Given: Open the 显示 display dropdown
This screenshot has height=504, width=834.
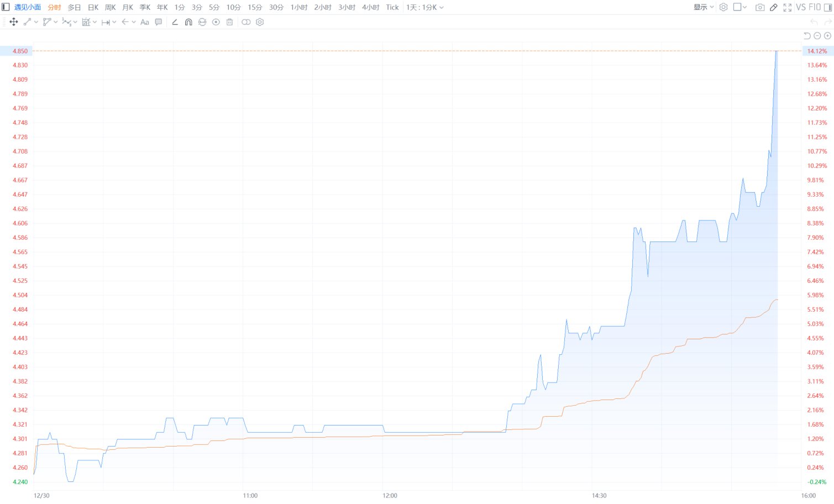Looking at the screenshot, I should point(704,7).
